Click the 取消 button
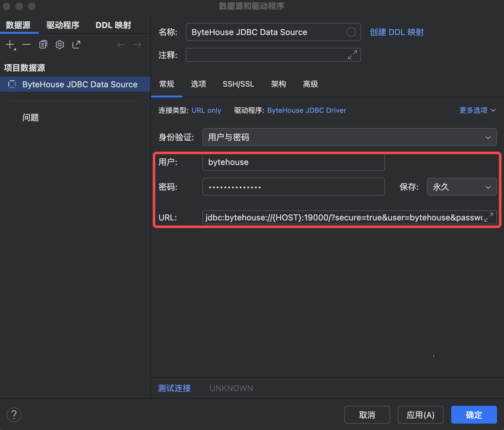The image size is (504, 430). coord(367,415)
